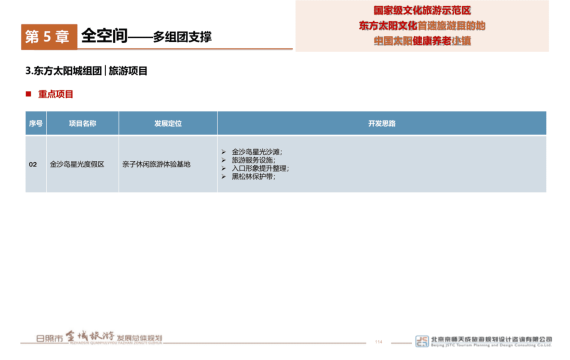Screen dimensions: 570x360
Task: Click the '国家级文化旅游示范区' slogan line
Action: tap(422, 11)
